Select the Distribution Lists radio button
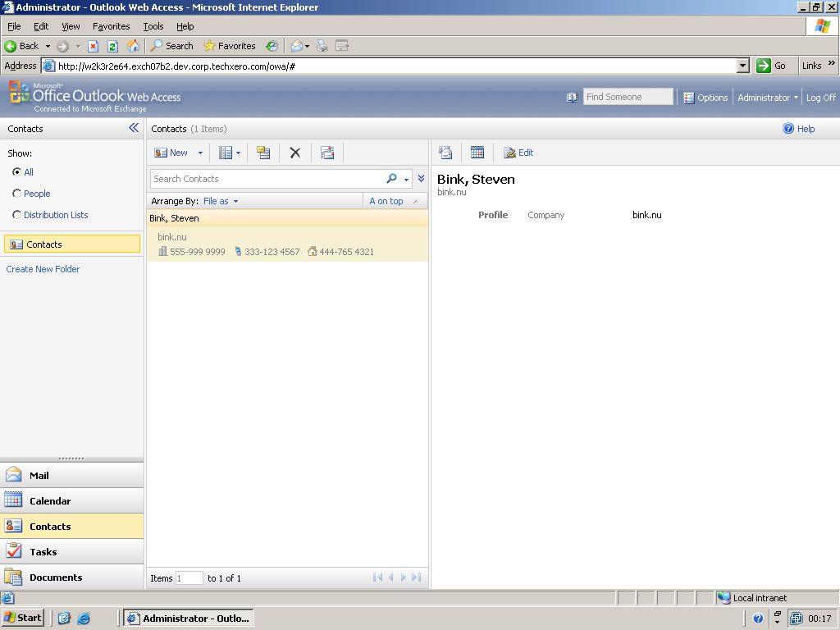Screen dimensions: 840x630 [17, 215]
